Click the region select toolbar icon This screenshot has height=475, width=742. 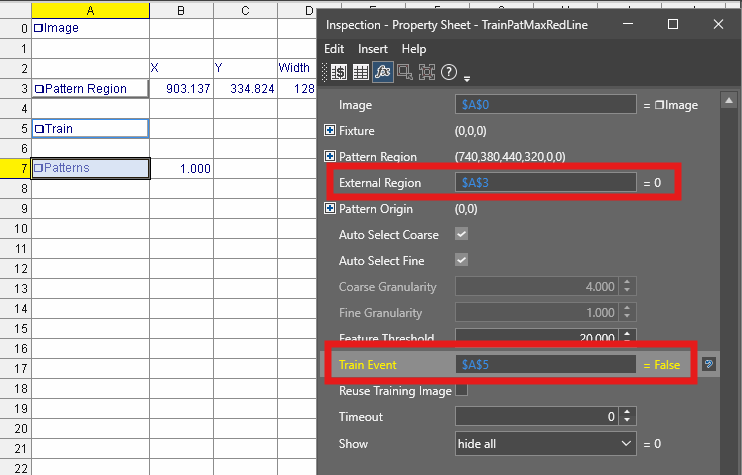pos(404,71)
